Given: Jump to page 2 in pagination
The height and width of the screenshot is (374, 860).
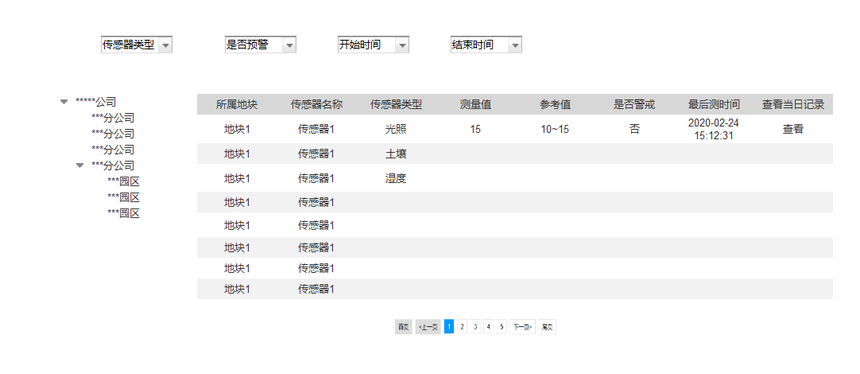Looking at the screenshot, I should (462, 327).
